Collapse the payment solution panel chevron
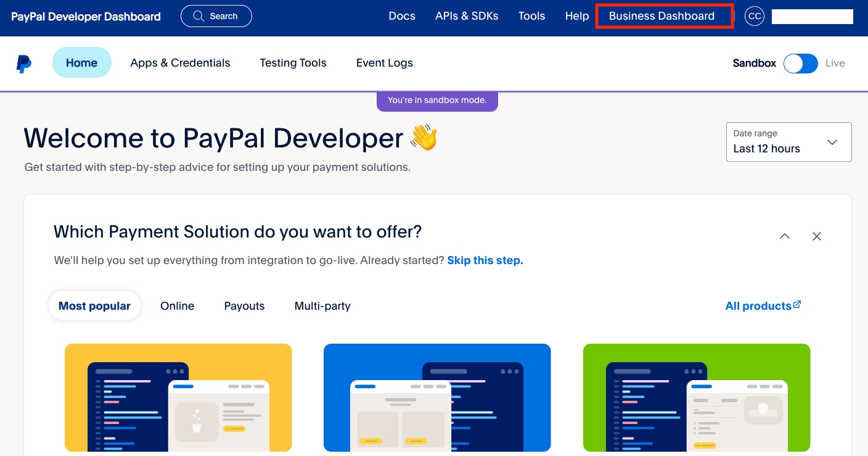The image size is (868, 456). (785, 236)
